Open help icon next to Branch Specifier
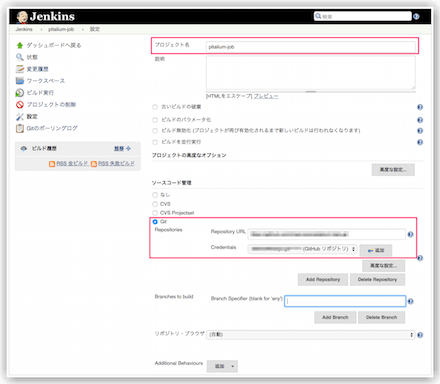440x384 pixels. [x=410, y=301]
